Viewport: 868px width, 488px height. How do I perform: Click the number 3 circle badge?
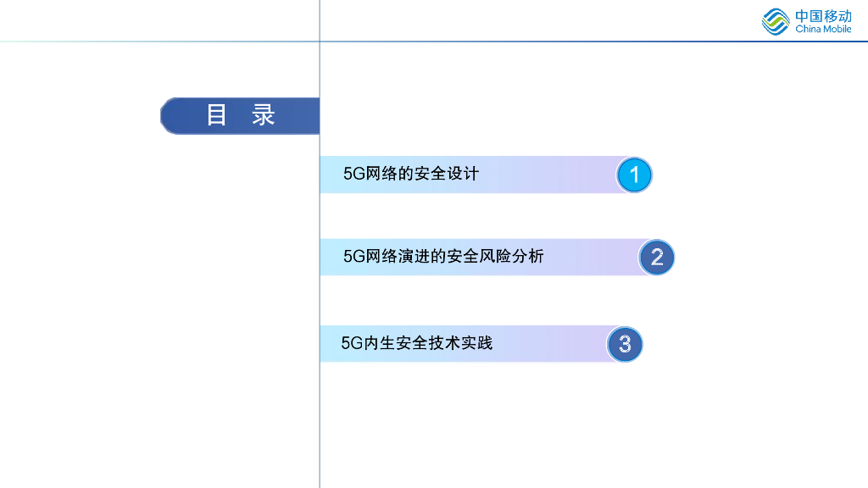pos(626,344)
